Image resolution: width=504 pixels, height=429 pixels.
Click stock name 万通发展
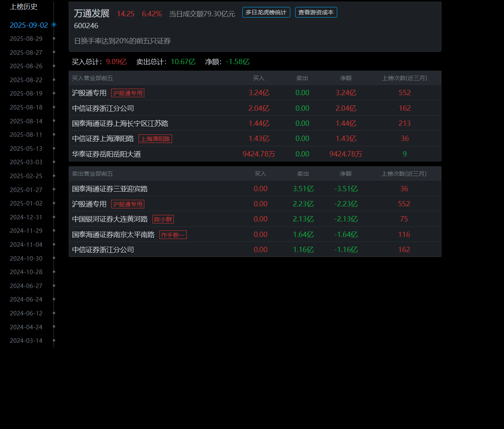[x=92, y=13]
